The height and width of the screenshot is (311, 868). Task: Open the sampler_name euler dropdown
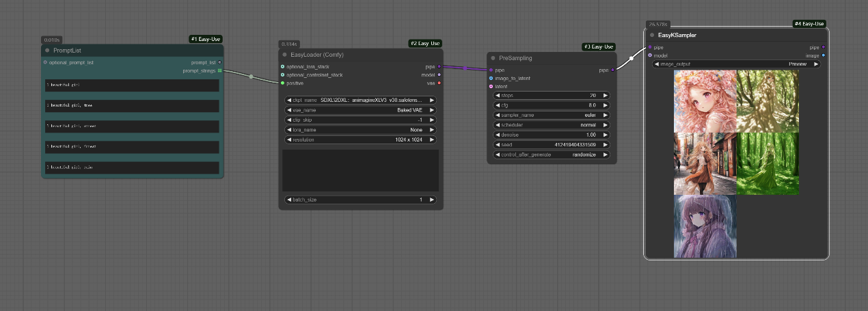tap(552, 116)
